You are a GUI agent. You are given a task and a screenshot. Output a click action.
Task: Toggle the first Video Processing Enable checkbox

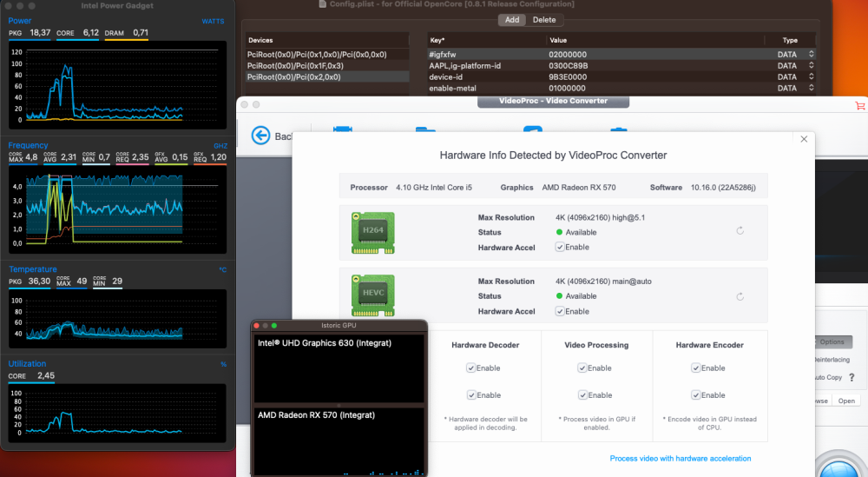coord(582,368)
